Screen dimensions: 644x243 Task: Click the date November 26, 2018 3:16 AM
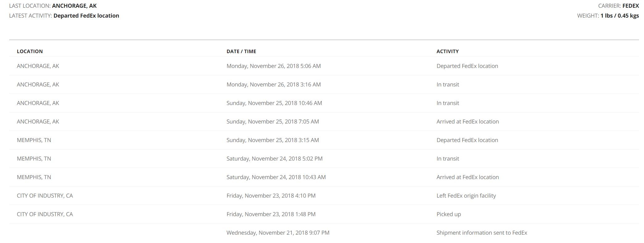point(274,85)
